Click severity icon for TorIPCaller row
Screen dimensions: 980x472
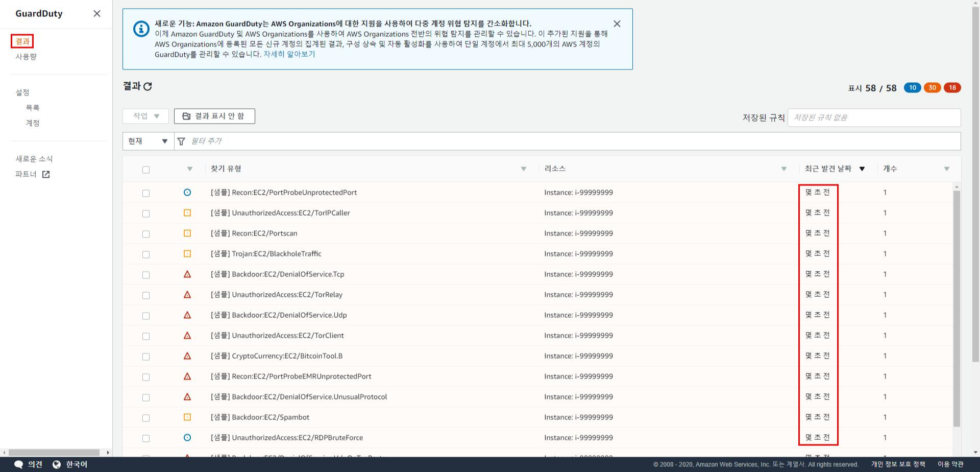pos(187,213)
